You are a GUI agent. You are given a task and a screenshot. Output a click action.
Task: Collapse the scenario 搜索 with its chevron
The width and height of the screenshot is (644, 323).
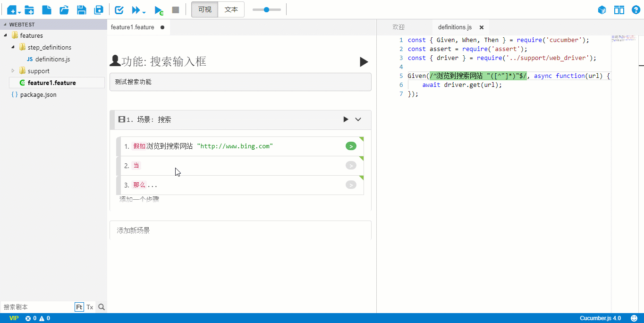point(358,119)
